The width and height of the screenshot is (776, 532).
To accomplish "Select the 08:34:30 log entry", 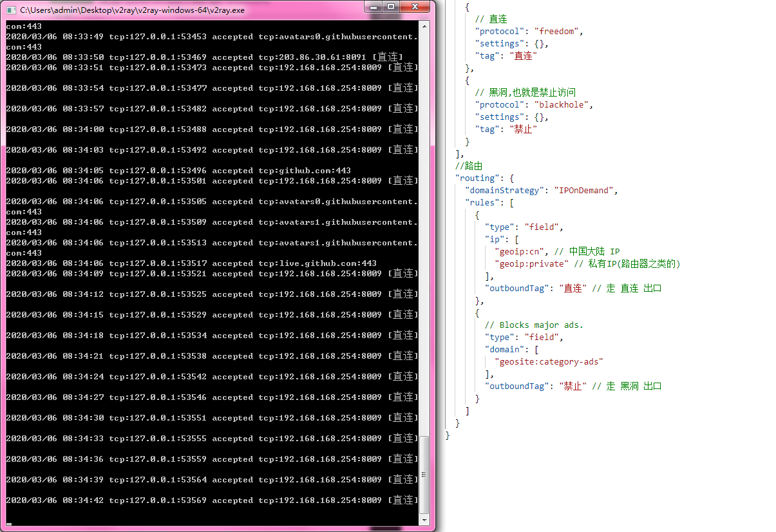I will pyautogui.click(x=212, y=417).
